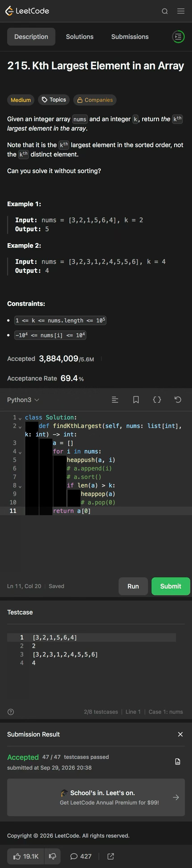Switch to the Solutions tab
This screenshot has width=192, height=868.
(80, 37)
